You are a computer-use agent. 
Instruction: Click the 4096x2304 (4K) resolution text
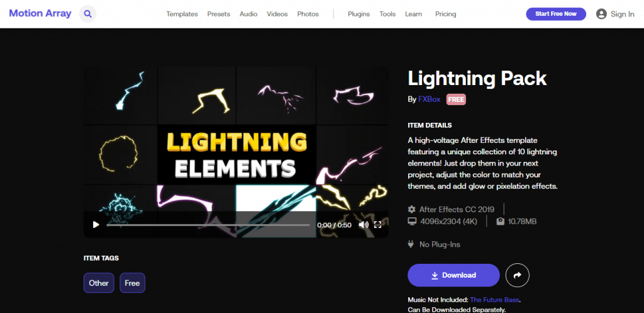pyautogui.click(x=448, y=221)
